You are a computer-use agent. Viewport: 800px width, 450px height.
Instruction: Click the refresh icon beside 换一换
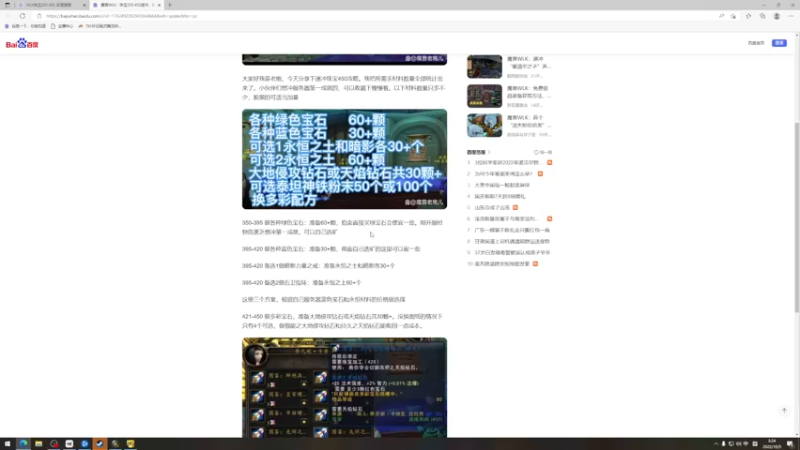(x=536, y=152)
